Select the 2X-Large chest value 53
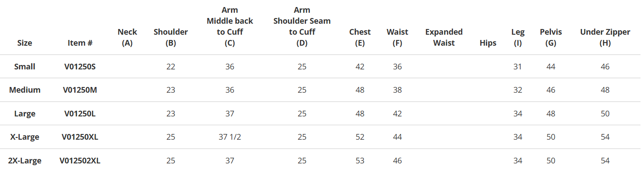Screen dimensions: 644x170 [360, 161]
